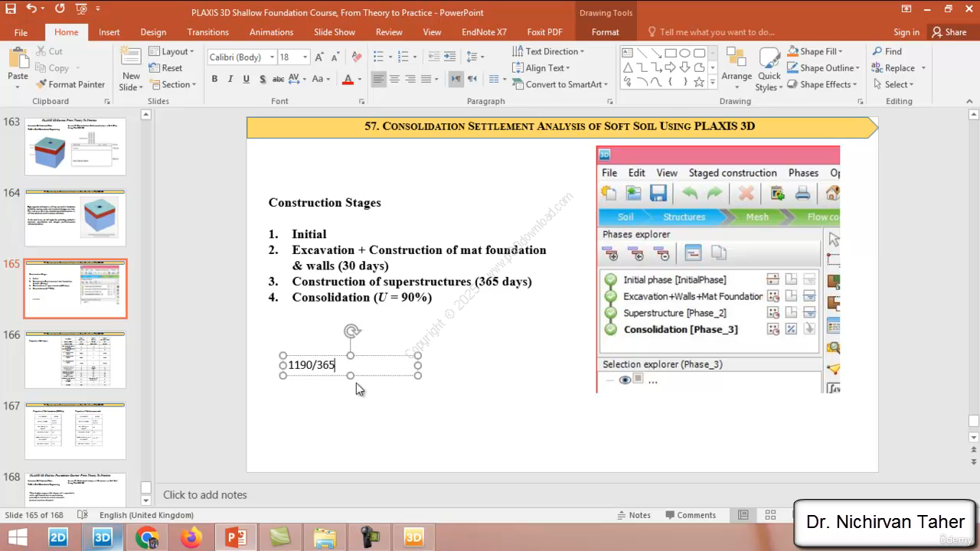Select the right arrow shape
The width and height of the screenshot is (980, 551).
[x=671, y=67]
